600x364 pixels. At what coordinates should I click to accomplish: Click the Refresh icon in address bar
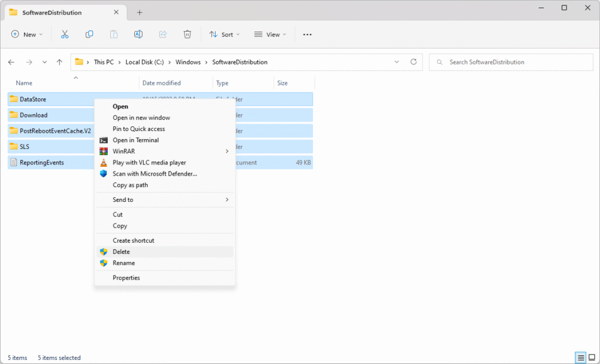(414, 62)
